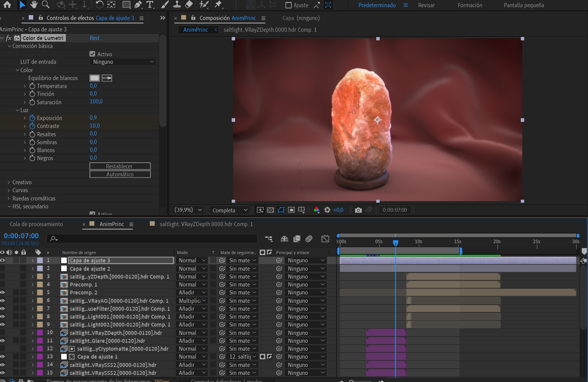
Task: Enable the Ajuste snapping checkbox
Action: [x=289, y=5]
